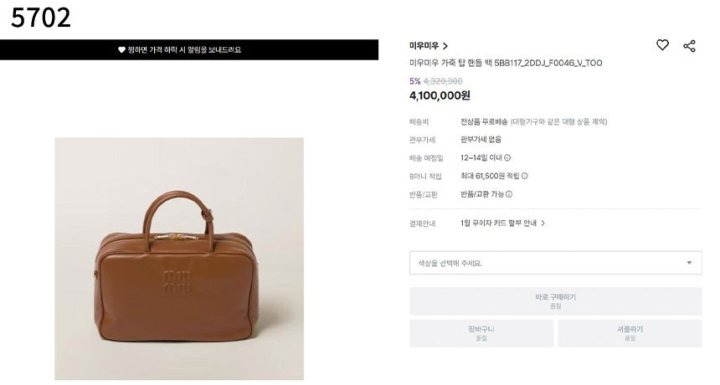The image size is (720, 385).
Task: Click the 선물하기 gift button
Action: coord(630,333)
